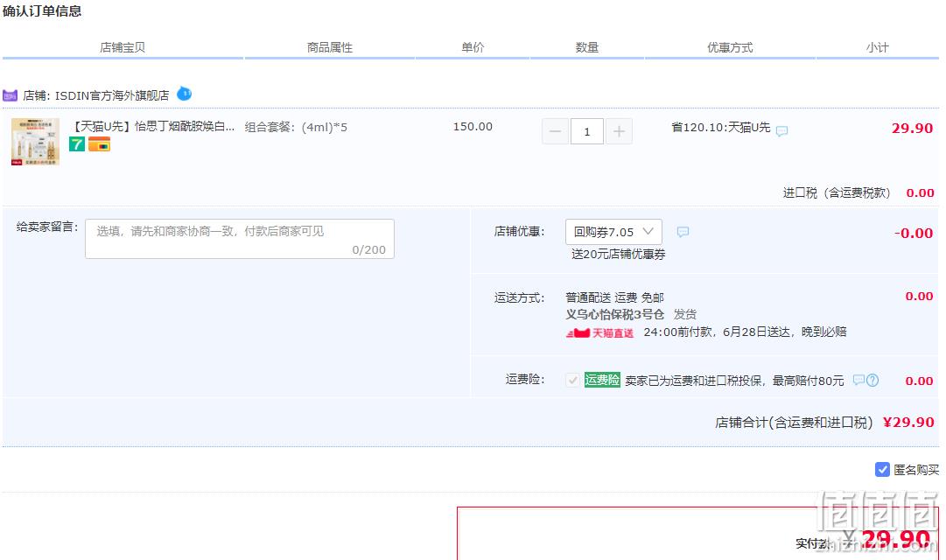946x560 pixels.
Task: Open the 怡思丁烟酰胺焕白 product title link
Action: (153, 126)
